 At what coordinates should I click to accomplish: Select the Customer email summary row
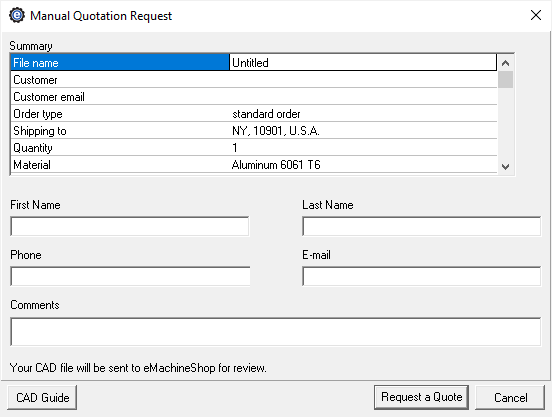point(254,97)
